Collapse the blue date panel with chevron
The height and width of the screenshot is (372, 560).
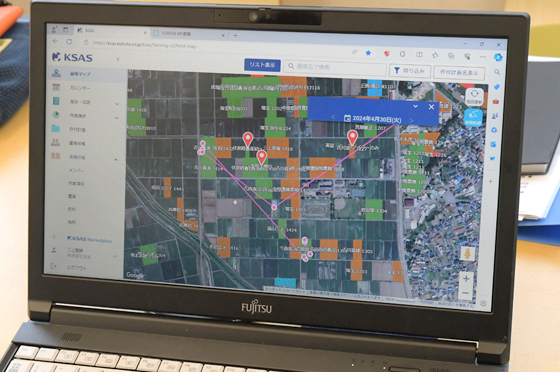pyautogui.click(x=415, y=106)
